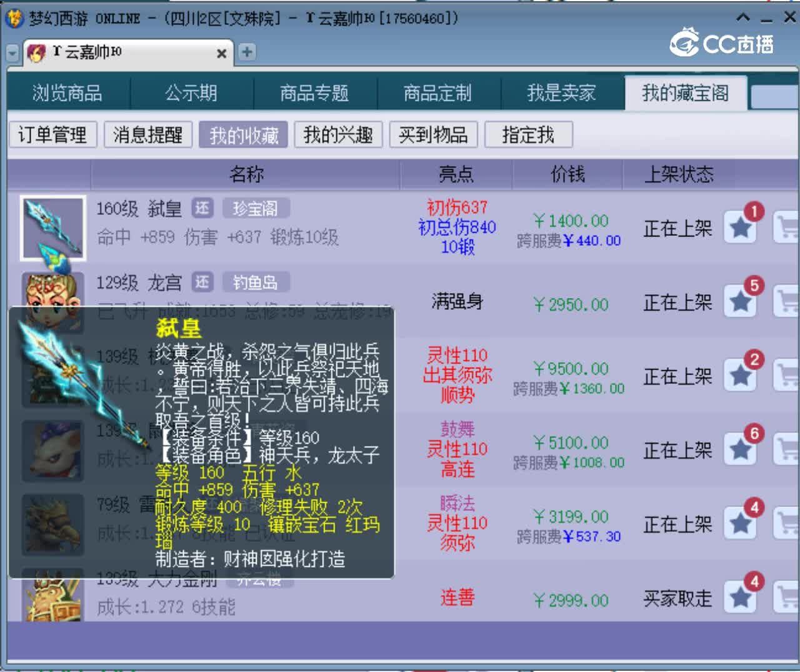Switch to 浏览商品 tab
This screenshot has width=800, height=672.
click(67, 93)
